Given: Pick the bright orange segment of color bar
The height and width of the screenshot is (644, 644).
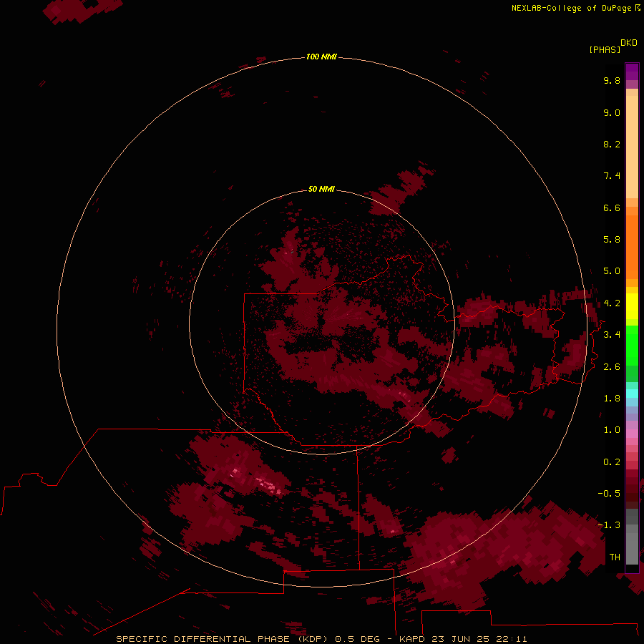Looking at the screenshot, I should [x=632, y=246].
